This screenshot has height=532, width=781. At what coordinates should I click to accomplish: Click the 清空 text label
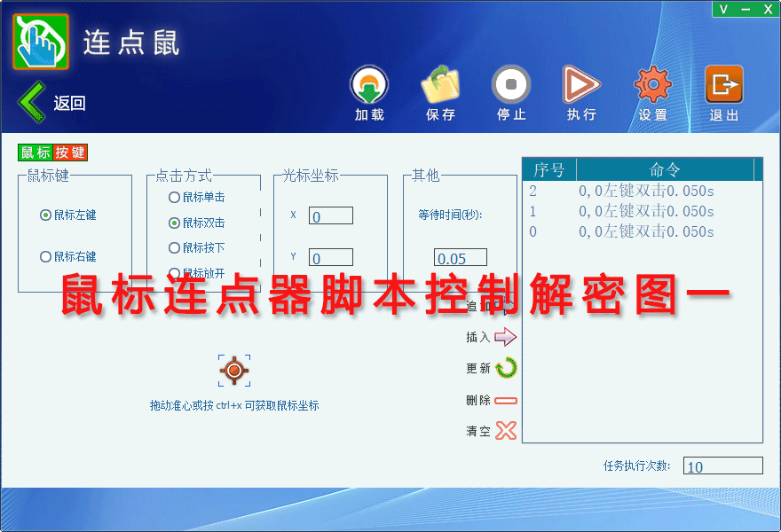coord(478,432)
